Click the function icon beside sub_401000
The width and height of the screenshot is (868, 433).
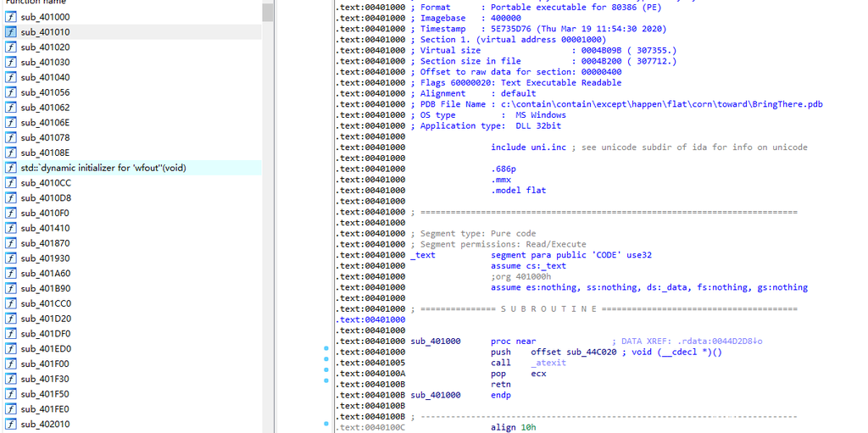11,17
